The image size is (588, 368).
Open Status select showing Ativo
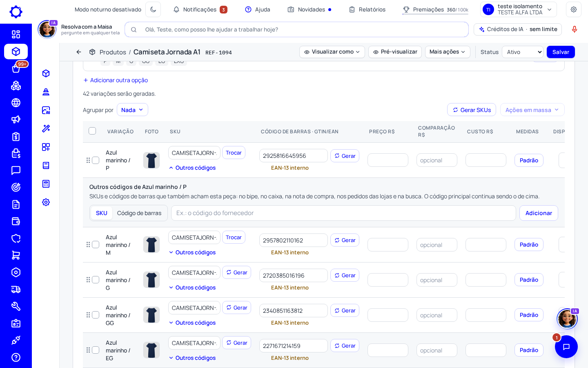coord(523,52)
